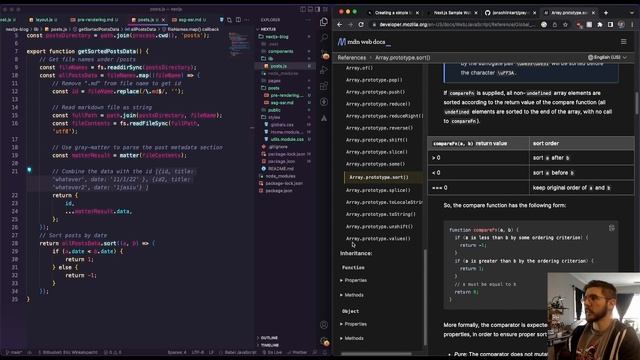The image size is (640, 360).
Task: Expand Object Methods in MDN sidebar
Action: point(351,338)
